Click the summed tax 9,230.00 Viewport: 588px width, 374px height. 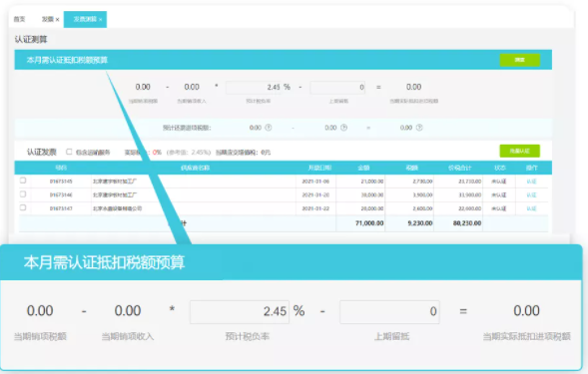[x=420, y=223]
